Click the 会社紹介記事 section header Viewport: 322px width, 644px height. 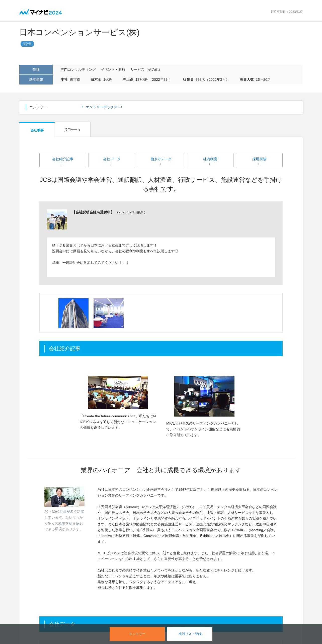[161, 348]
